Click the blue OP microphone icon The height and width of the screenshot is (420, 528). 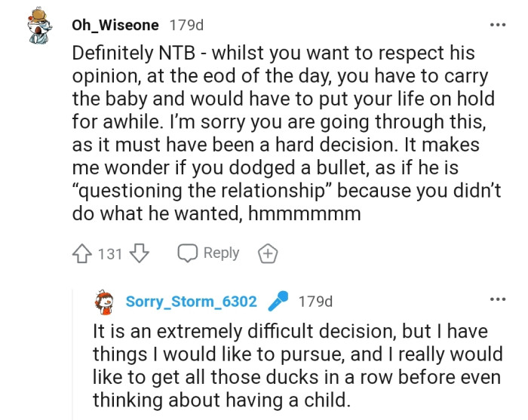(x=279, y=302)
